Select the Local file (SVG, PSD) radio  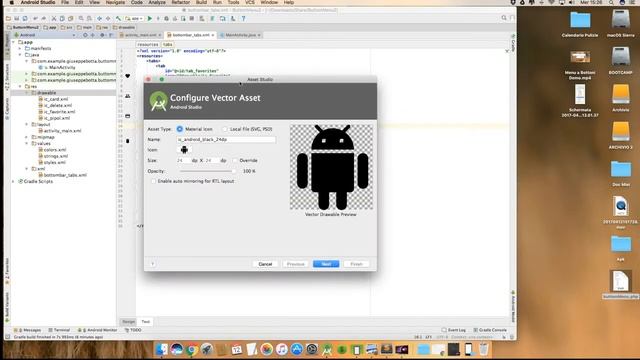[224, 129]
